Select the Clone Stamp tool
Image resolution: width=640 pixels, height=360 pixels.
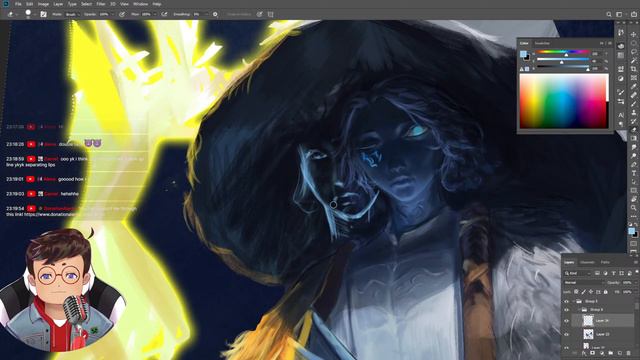(x=633, y=112)
